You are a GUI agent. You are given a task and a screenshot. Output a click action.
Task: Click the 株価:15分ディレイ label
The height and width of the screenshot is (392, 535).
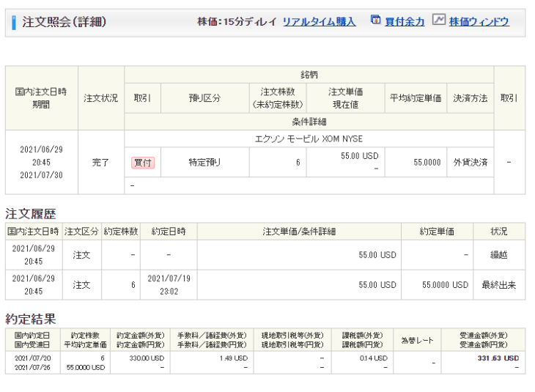pyautogui.click(x=237, y=22)
